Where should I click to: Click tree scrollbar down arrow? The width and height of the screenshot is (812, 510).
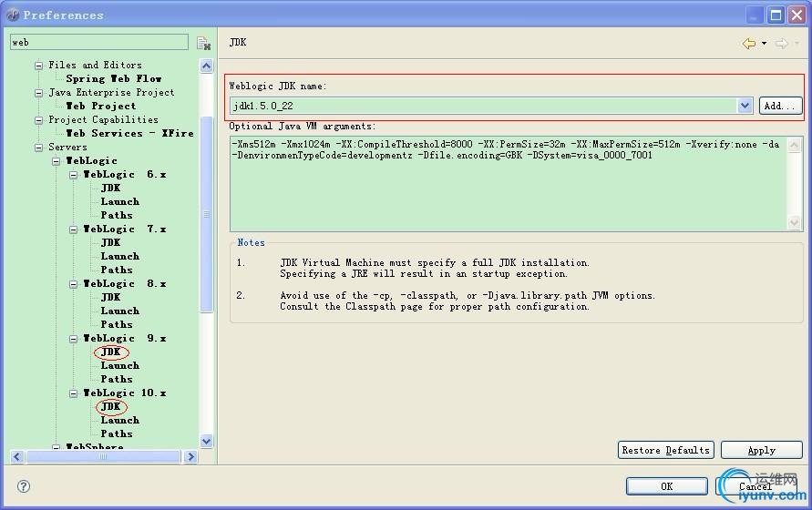(206, 441)
